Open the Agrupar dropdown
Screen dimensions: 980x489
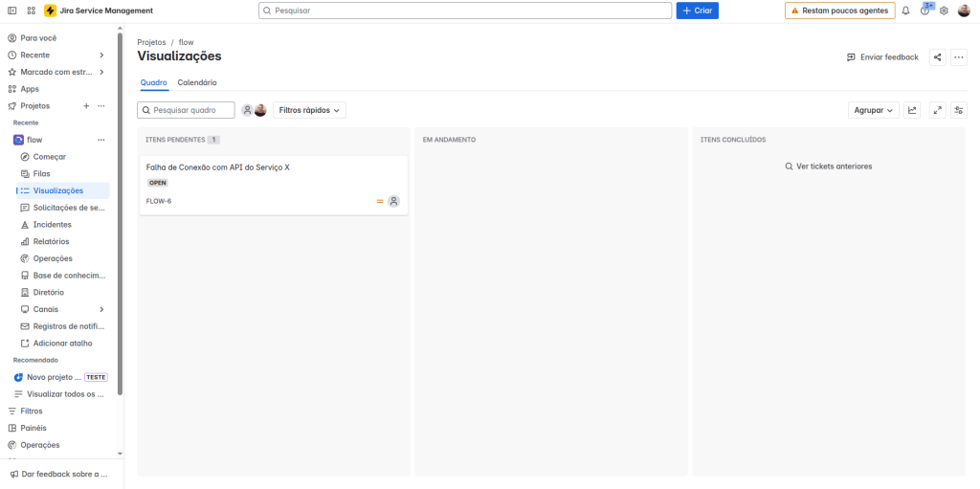pyautogui.click(x=873, y=110)
